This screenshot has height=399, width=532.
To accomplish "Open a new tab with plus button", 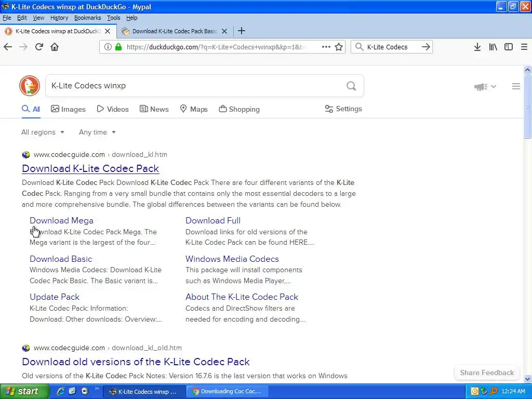I will click(241, 31).
